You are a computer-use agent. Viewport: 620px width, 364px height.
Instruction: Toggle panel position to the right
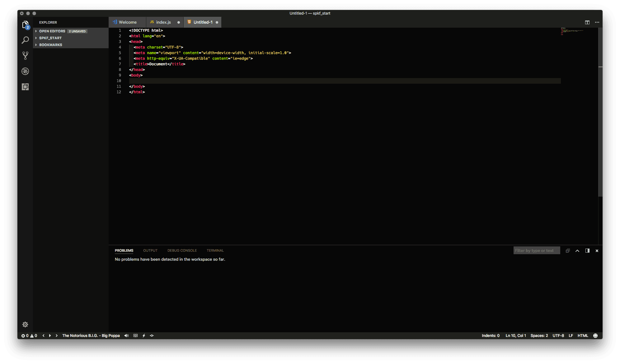pos(587,251)
